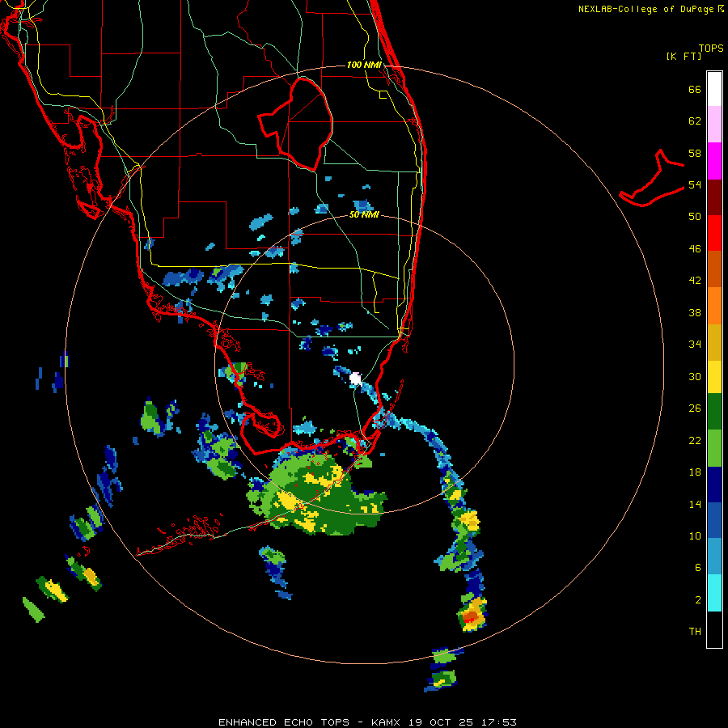Select the 30 value on the legend
This screenshot has height=728, width=728.
point(695,376)
